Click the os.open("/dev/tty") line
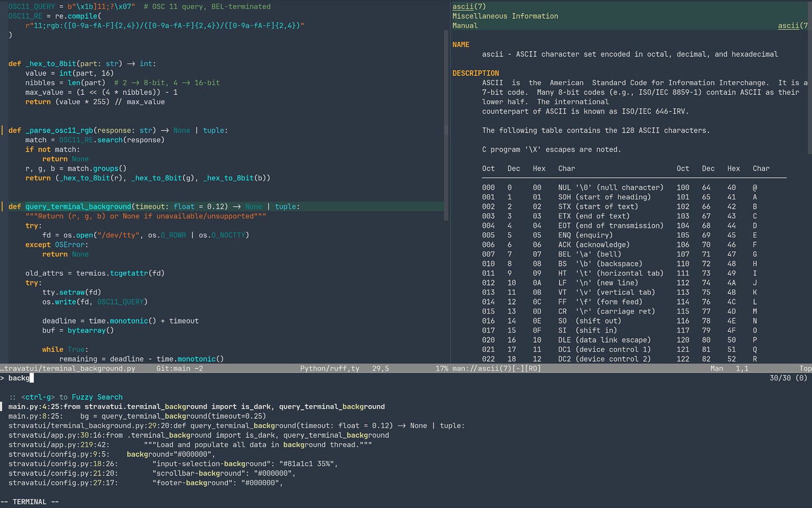812x508 pixels. tap(146, 235)
